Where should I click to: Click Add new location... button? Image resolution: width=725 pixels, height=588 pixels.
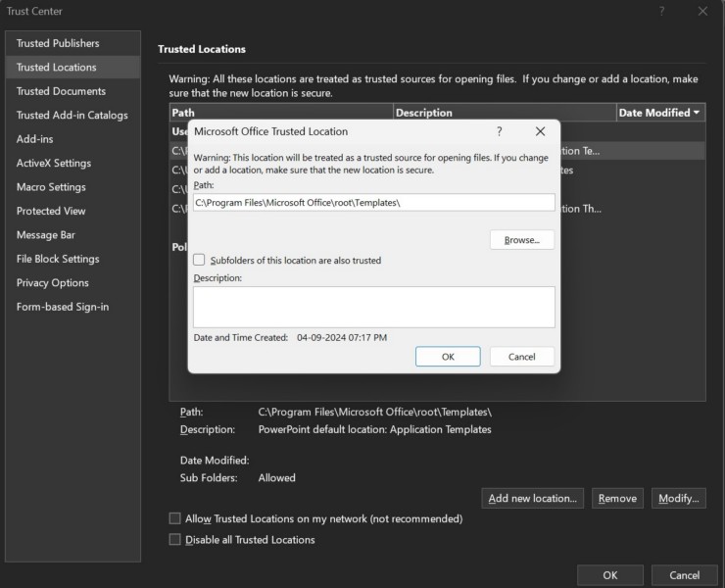(533, 498)
